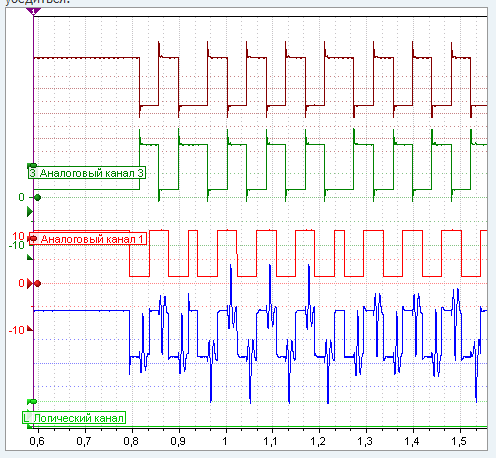This screenshot has width=496, height=458.
Task: Select the green zero-level circle marker
Action: click(37, 198)
